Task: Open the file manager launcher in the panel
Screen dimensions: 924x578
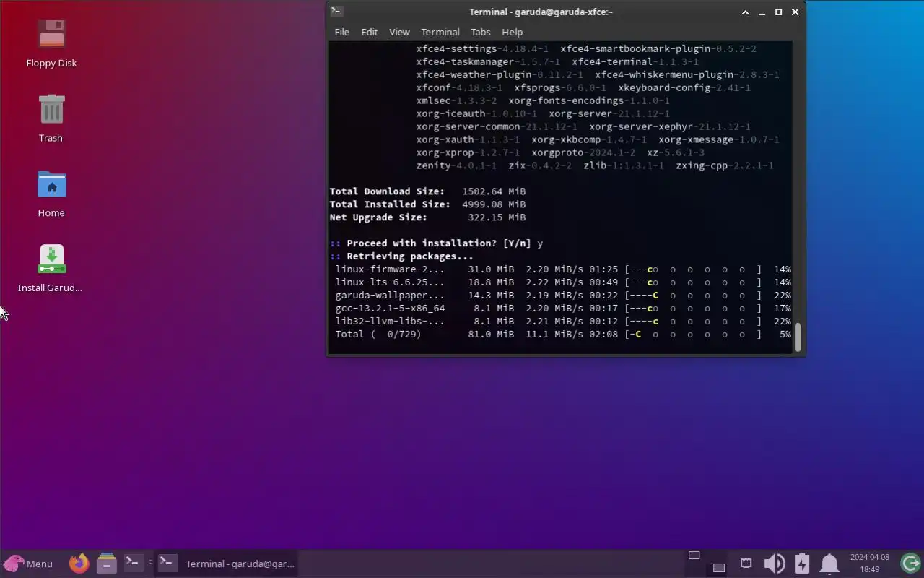Action: 106,563
